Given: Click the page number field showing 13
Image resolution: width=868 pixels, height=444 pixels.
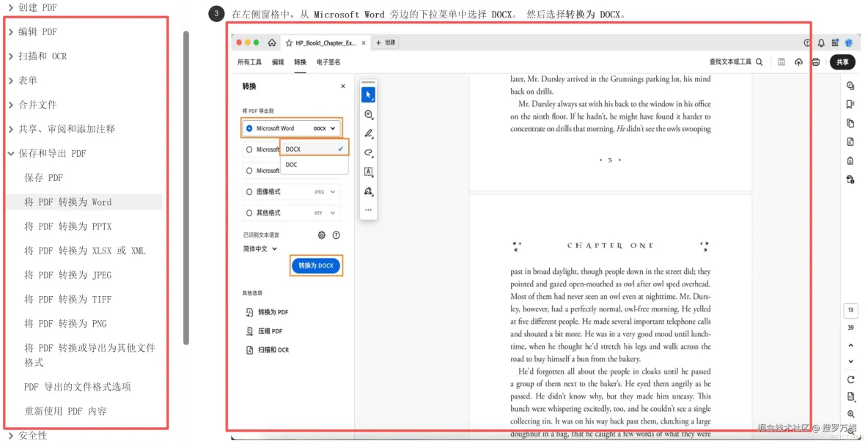Looking at the screenshot, I should tap(850, 310).
